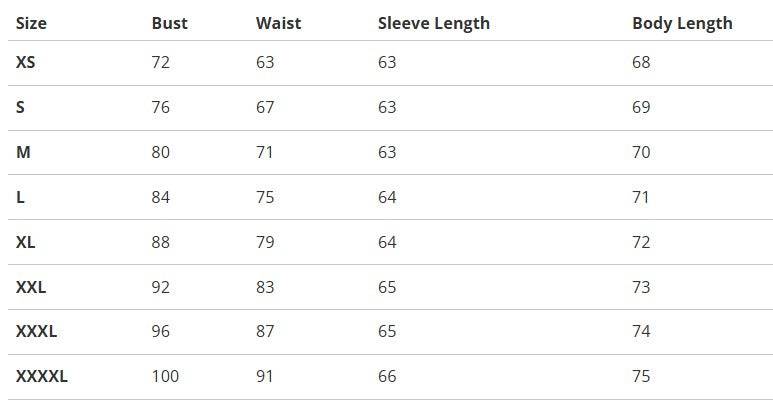Viewport: 773px width, 406px height.
Task: Click the Size column header
Action: (31, 23)
